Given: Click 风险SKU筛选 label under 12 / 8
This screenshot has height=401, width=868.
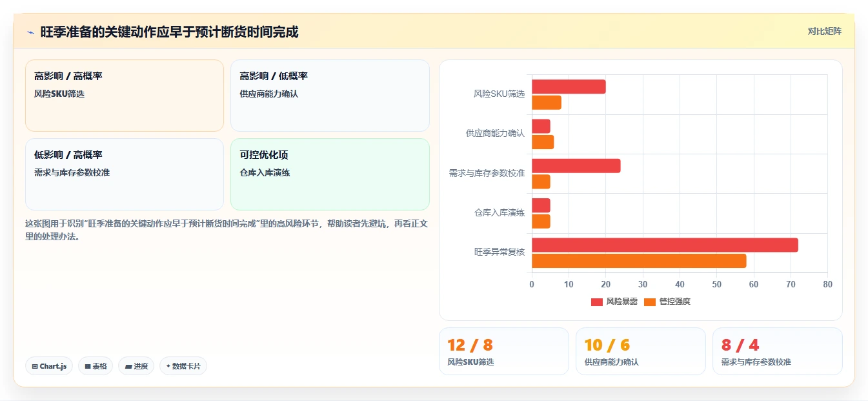Looking at the screenshot, I should pyautogui.click(x=470, y=362).
